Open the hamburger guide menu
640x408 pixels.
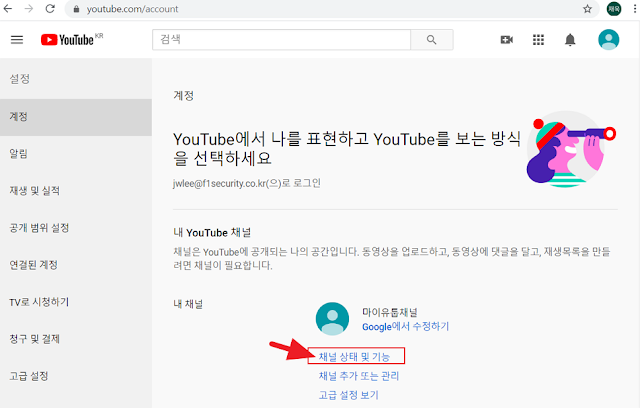tap(17, 40)
